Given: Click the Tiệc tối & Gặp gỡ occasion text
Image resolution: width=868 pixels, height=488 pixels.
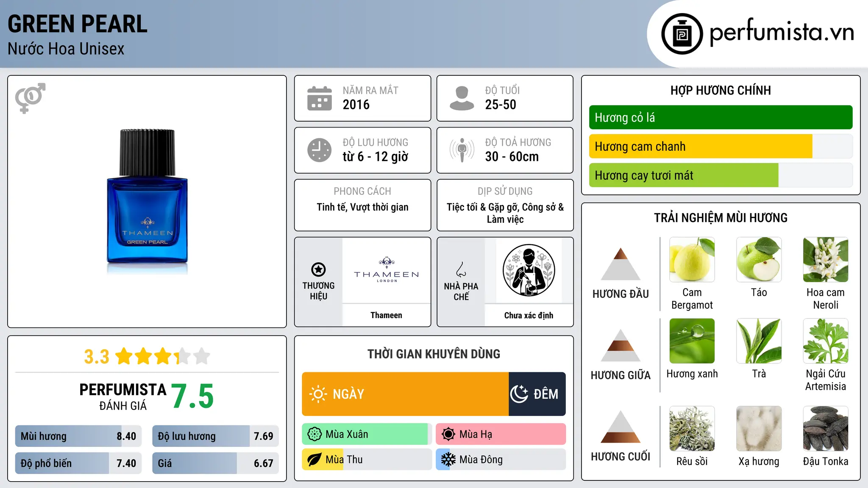Looking at the screenshot, I should point(505,213).
